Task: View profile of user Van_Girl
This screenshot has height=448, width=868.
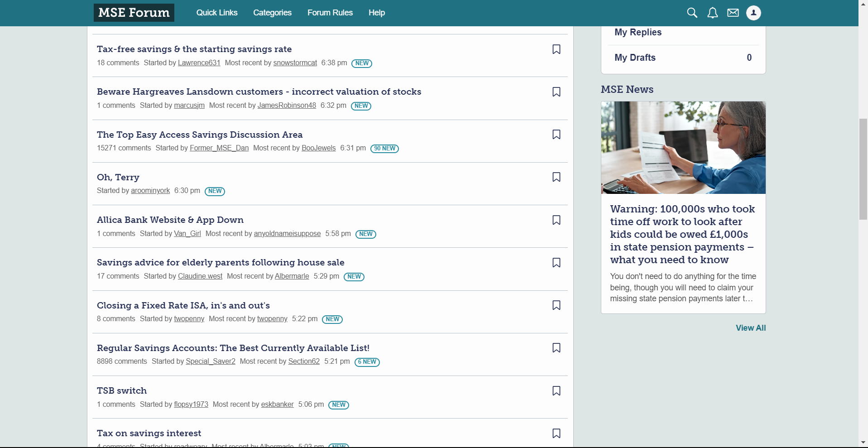Action: pos(187,234)
